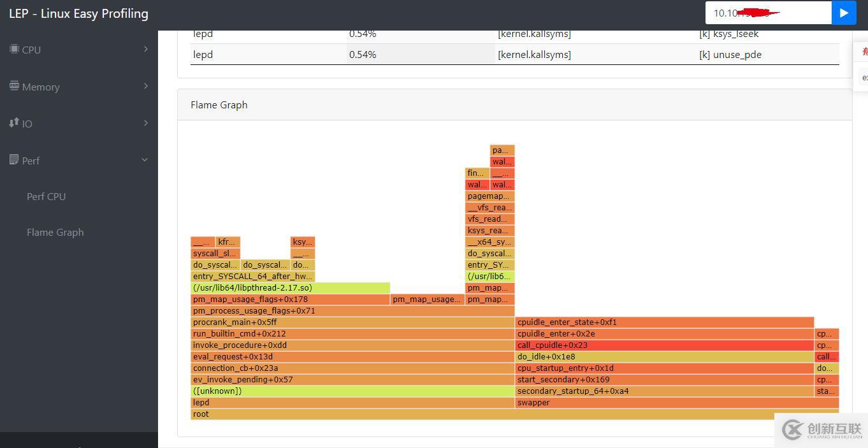This screenshot has height=448, width=868.
Task: Expand the CPU menu chevron
Action: click(x=146, y=49)
